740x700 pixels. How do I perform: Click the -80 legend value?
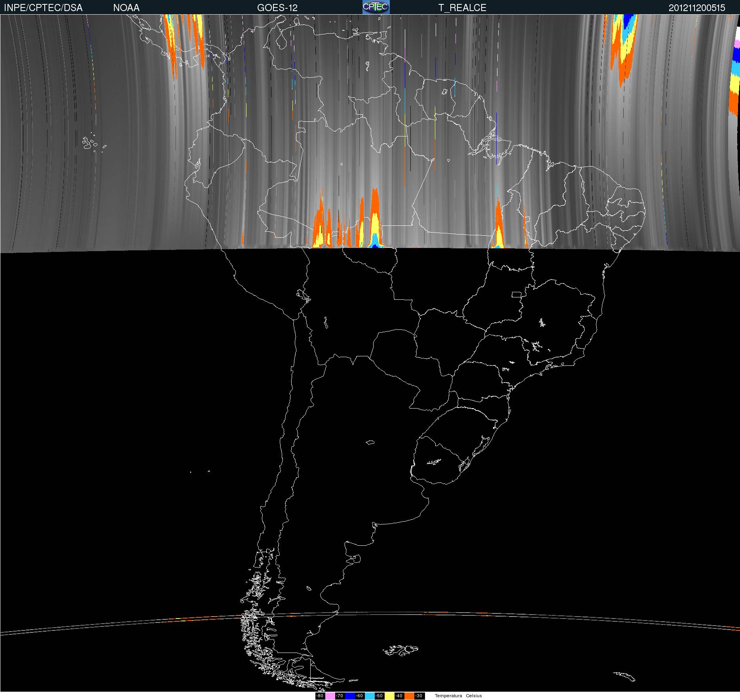point(320,696)
